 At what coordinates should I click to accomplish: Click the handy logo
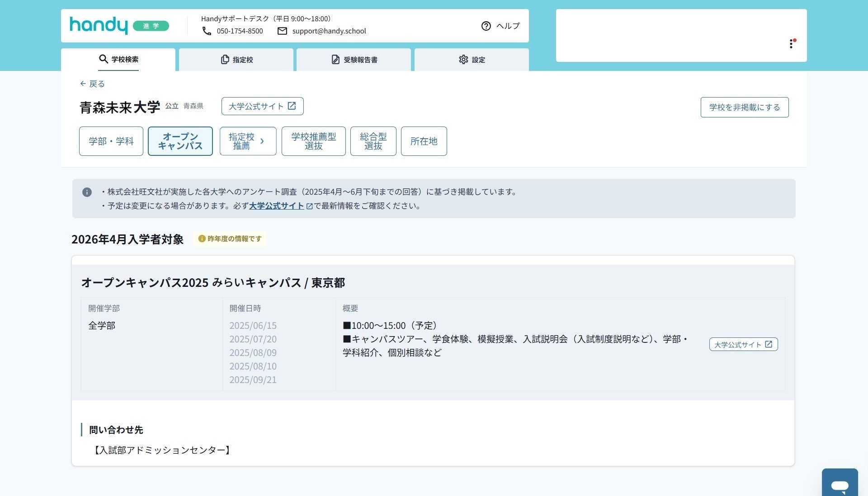point(99,26)
